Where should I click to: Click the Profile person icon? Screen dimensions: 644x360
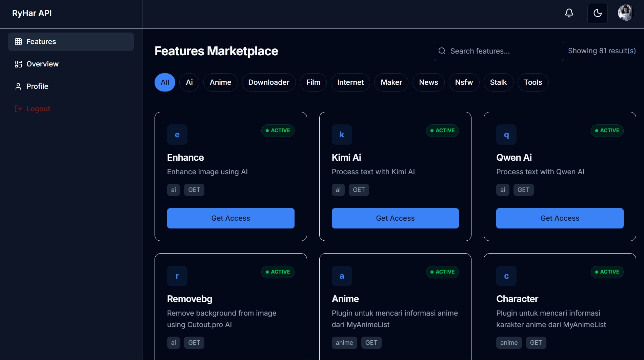click(18, 86)
